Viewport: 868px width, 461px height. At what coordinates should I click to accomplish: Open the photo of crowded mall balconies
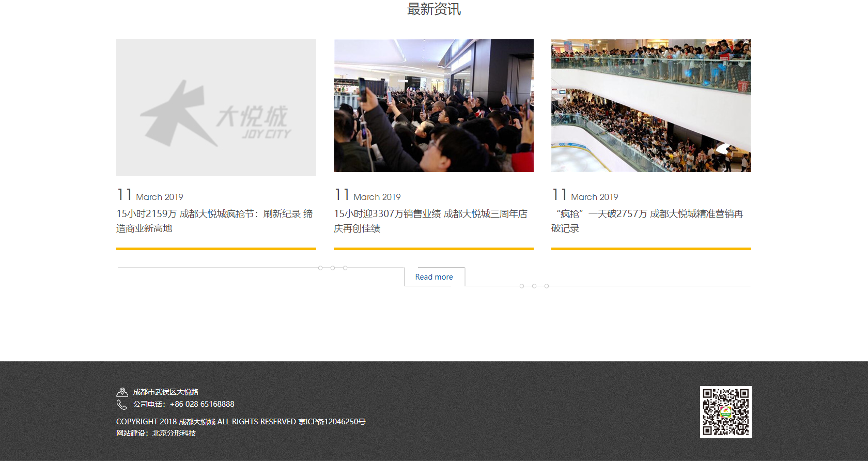click(x=651, y=105)
